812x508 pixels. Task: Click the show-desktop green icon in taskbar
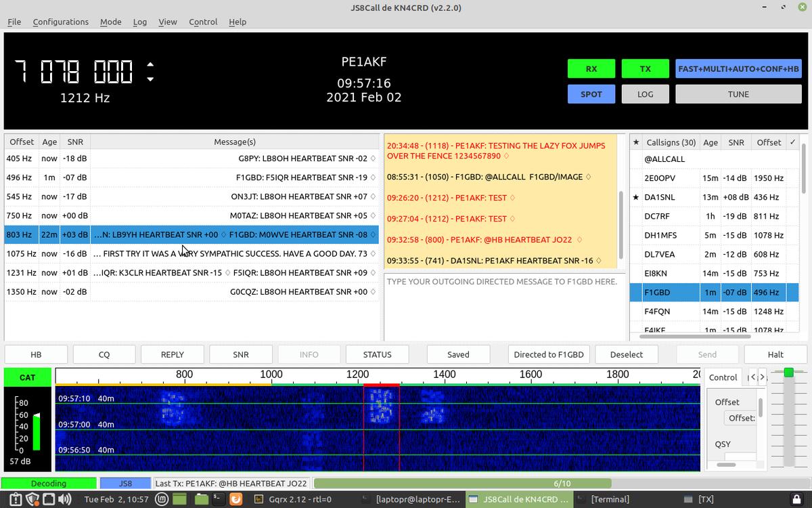point(179,499)
